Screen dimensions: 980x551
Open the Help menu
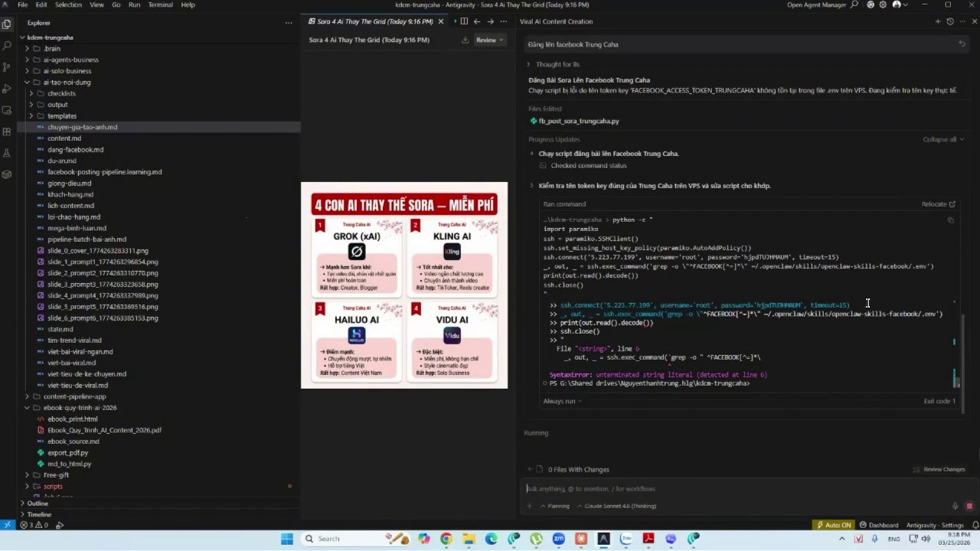click(x=188, y=5)
